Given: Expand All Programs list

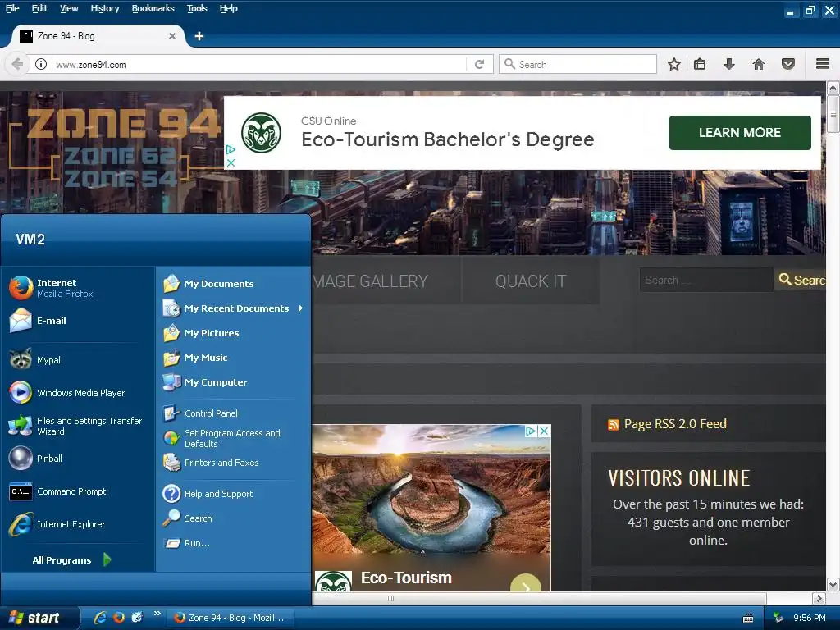Looking at the screenshot, I should [72, 559].
